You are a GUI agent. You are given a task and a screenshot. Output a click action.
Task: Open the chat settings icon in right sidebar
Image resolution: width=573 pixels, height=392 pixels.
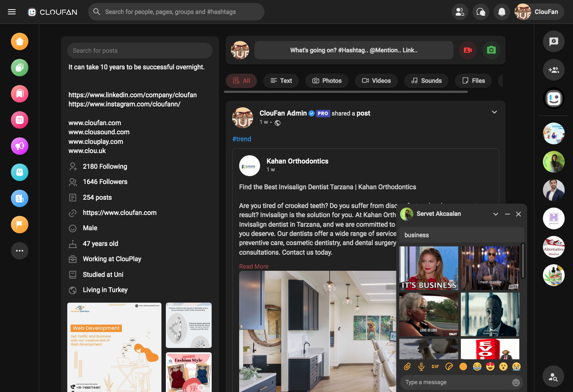click(554, 41)
